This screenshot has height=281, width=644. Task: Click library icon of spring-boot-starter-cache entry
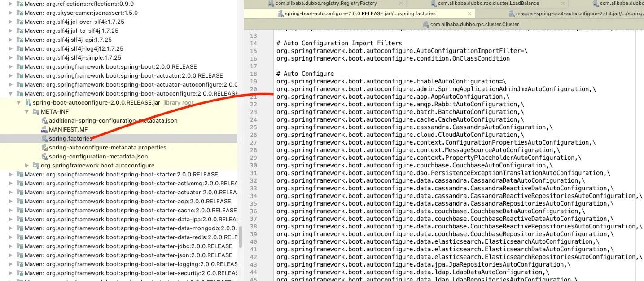tap(20, 210)
